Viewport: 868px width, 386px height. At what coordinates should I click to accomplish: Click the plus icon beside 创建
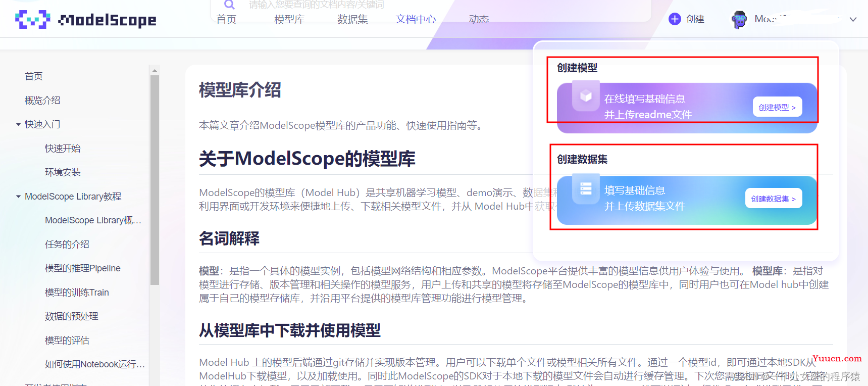click(675, 19)
